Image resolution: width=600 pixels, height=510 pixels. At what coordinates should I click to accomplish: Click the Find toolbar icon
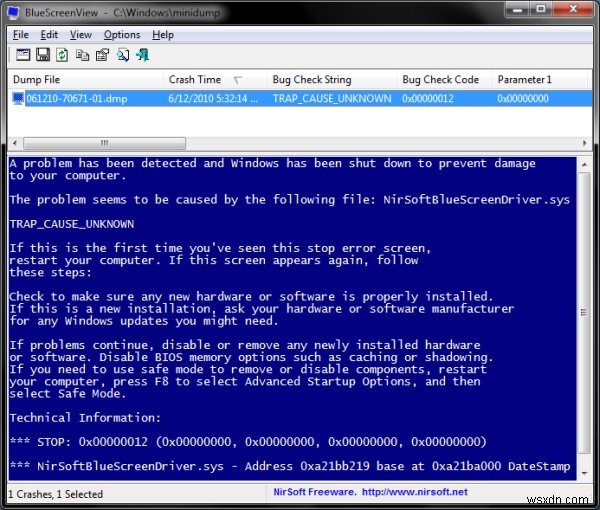click(123, 55)
